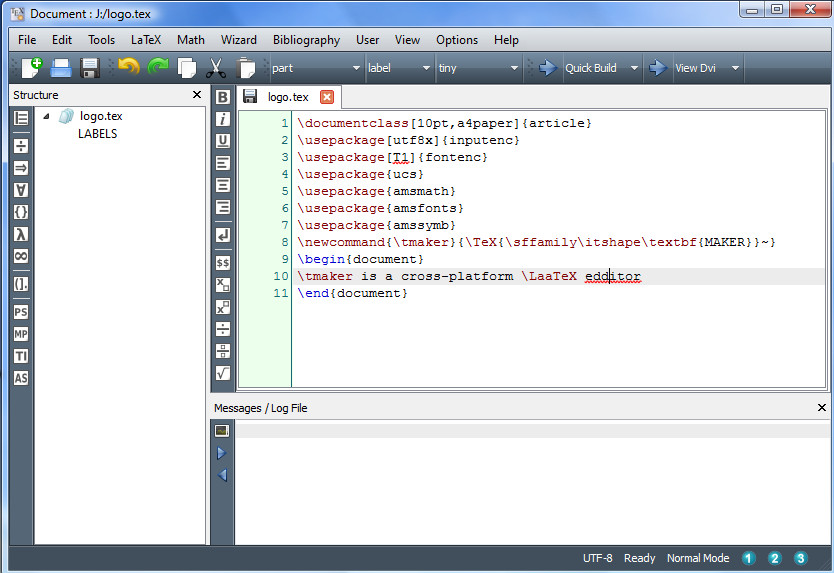
Task: Open the Math menu
Action: [x=191, y=40]
